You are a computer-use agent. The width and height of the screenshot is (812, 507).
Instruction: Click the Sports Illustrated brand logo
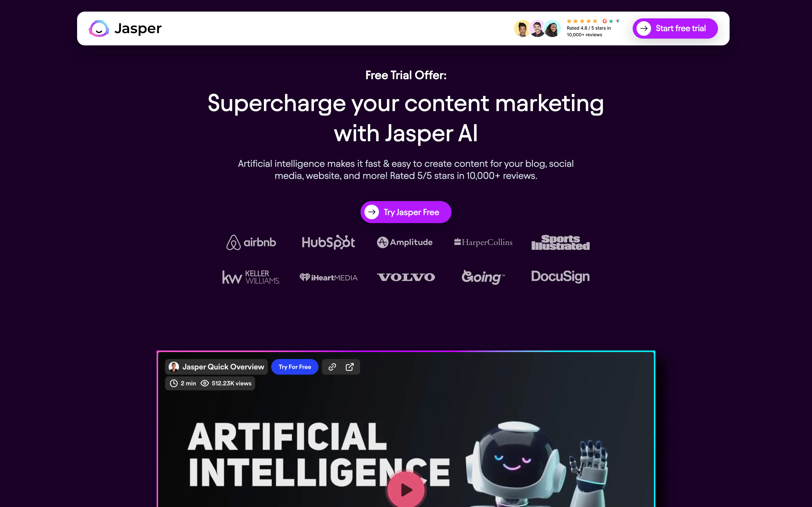[x=560, y=242]
